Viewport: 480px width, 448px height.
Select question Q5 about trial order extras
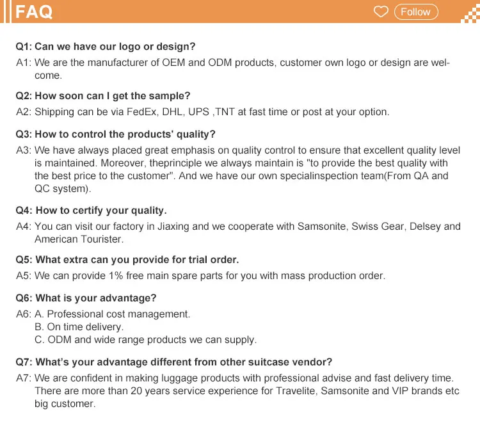(x=127, y=260)
